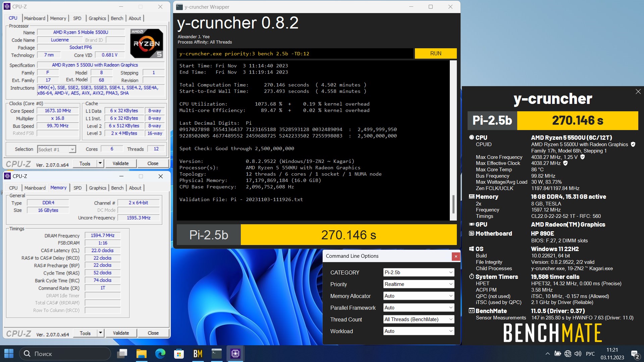This screenshot has width=644, height=362.
Task: Open notification center icon
Action: tap(635, 354)
